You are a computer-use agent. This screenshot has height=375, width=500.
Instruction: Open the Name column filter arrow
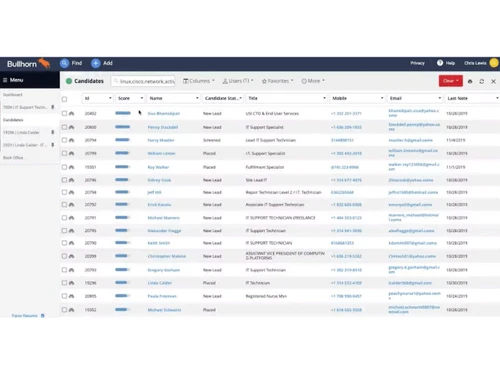click(x=197, y=98)
